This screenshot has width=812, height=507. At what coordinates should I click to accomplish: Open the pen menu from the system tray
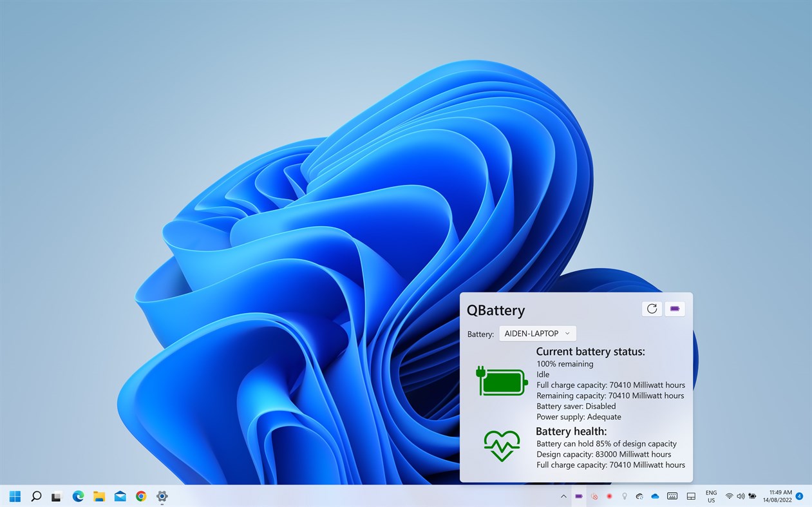point(625,496)
